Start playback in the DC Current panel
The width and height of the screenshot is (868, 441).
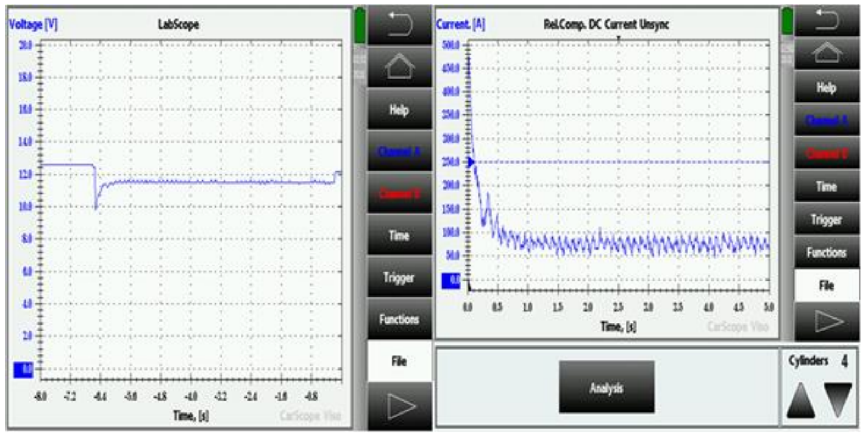click(826, 322)
